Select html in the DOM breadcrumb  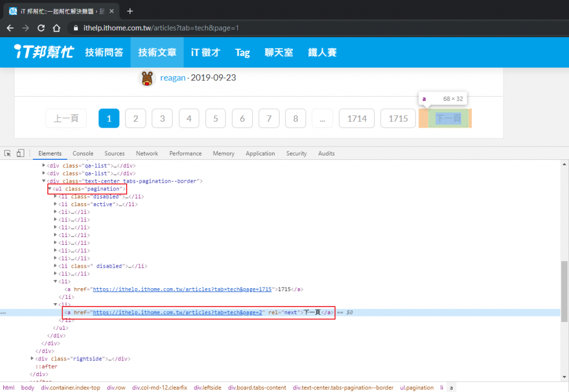pyautogui.click(x=9, y=388)
